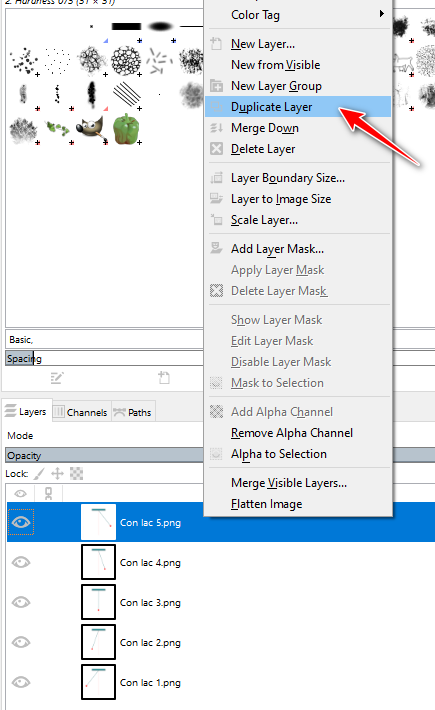Click the New Layer menu icon

click(216, 44)
